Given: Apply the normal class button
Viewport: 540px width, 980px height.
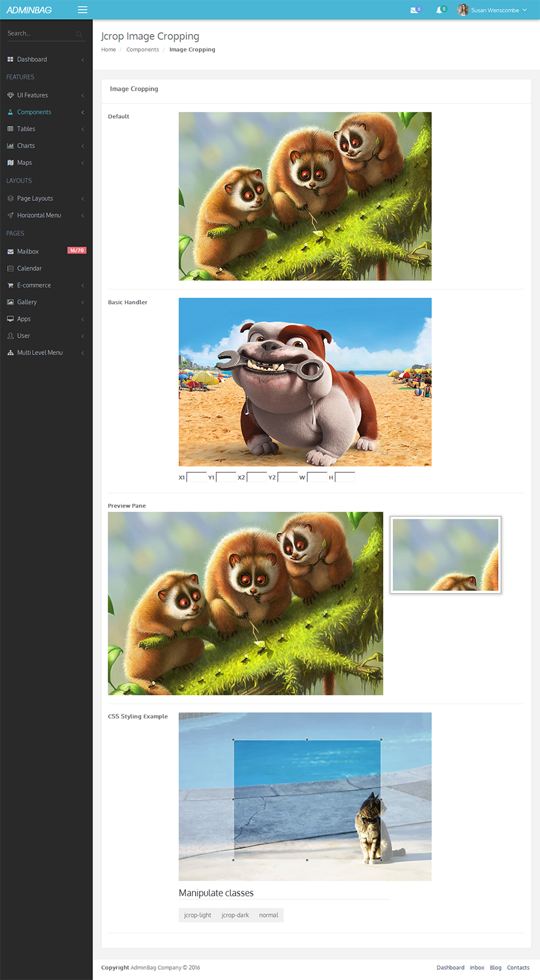Looking at the screenshot, I should (269, 915).
